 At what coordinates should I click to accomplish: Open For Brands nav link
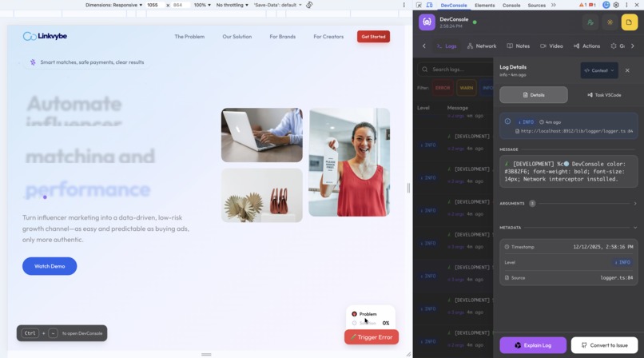[283, 37]
